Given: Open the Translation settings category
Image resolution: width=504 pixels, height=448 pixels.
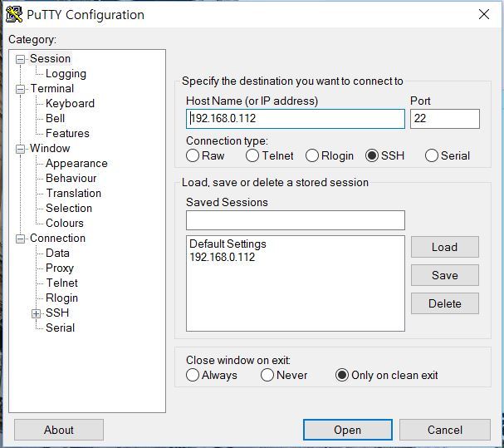Looking at the screenshot, I should (74, 193).
